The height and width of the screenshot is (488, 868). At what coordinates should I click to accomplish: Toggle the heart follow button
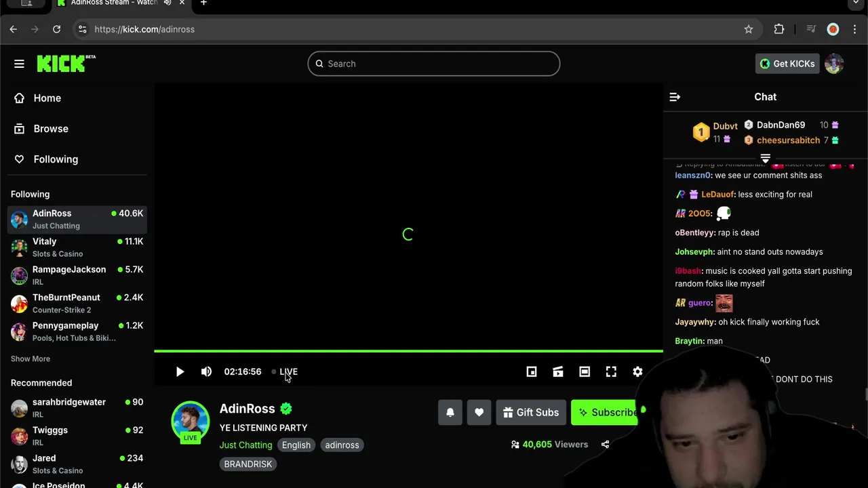[x=479, y=412]
